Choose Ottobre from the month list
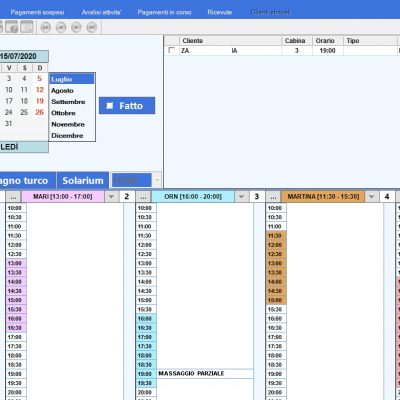400x400 pixels. pyautogui.click(x=72, y=113)
